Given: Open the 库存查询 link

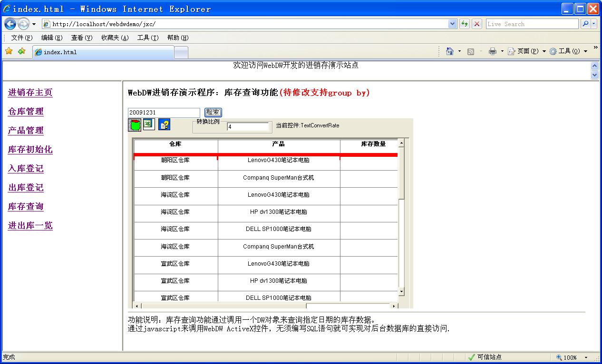Looking at the screenshot, I should coord(26,207).
